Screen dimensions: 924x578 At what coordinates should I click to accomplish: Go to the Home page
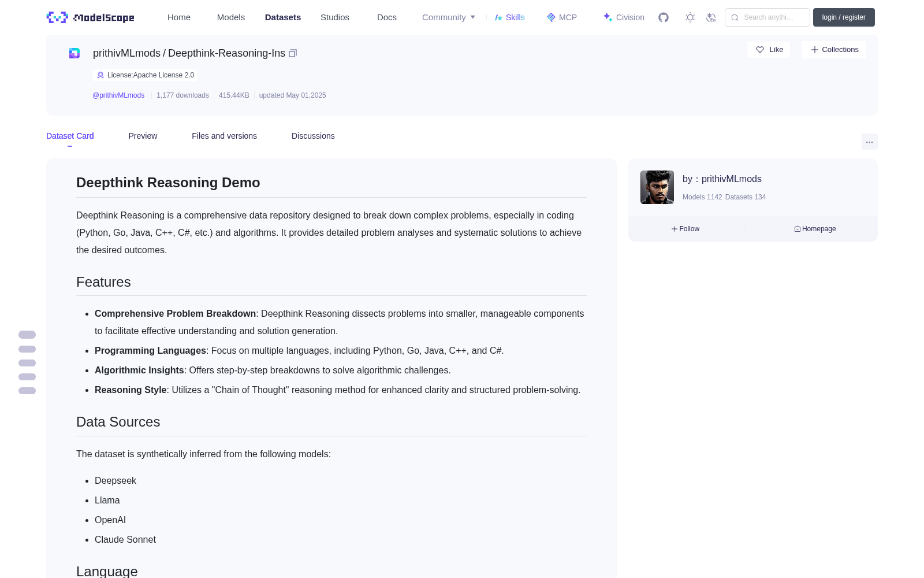[x=179, y=17]
